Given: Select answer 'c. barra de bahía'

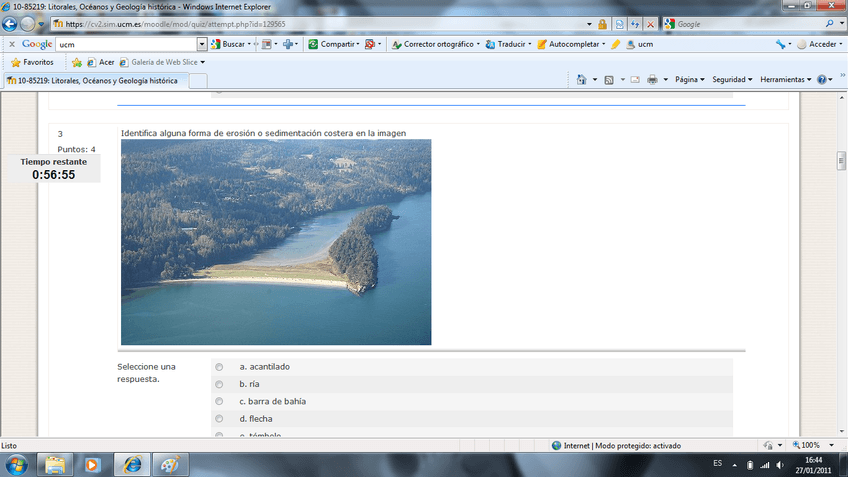Looking at the screenshot, I should pos(219,402).
